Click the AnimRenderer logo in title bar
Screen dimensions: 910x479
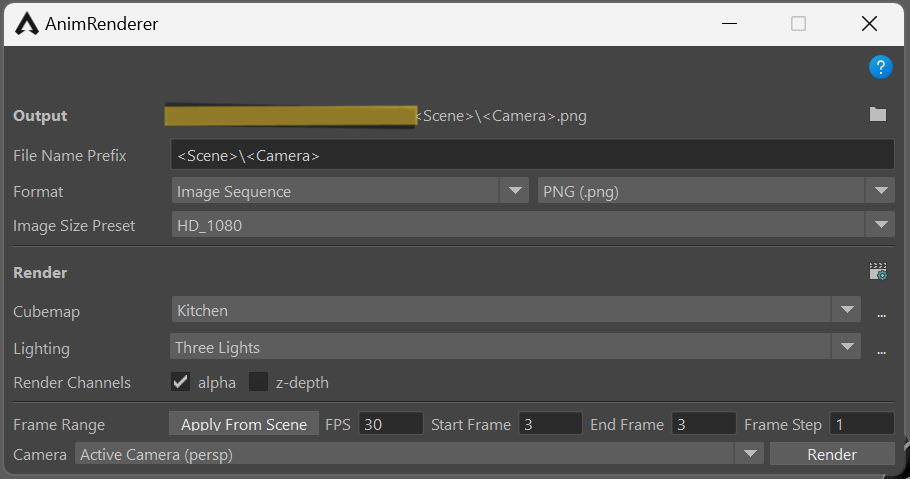(x=28, y=23)
